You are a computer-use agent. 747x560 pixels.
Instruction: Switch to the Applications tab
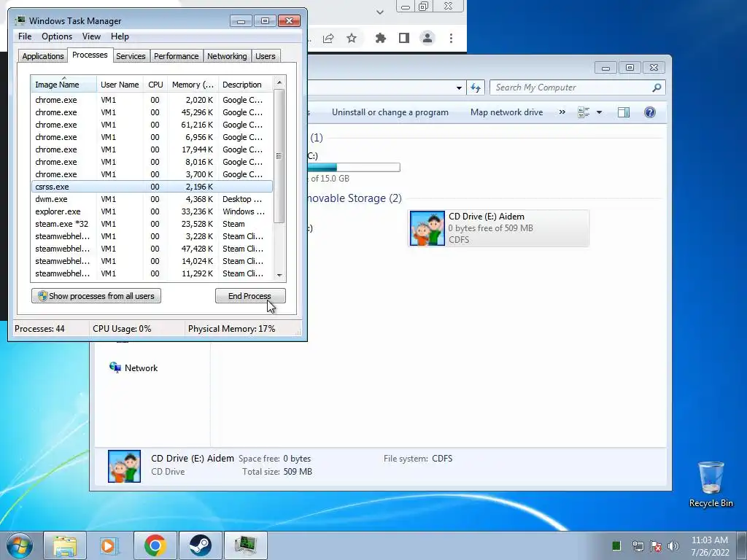43,56
